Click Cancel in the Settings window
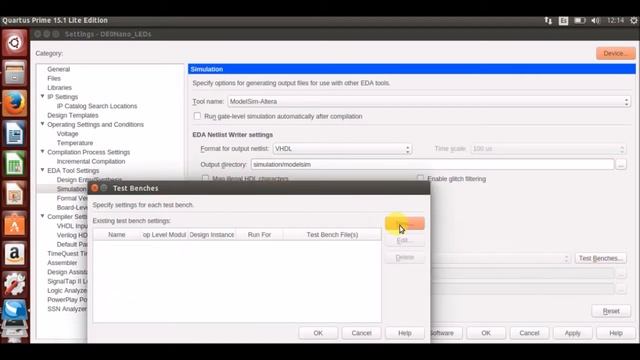Viewport: 640px width, 360px height. pyautogui.click(x=529, y=333)
